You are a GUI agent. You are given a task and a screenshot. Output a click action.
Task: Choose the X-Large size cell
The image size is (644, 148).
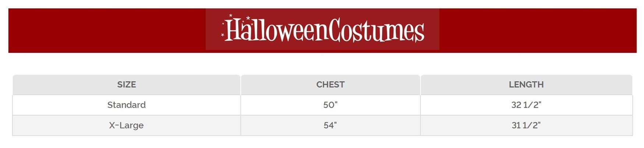pyautogui.click(x=127, y=125)
